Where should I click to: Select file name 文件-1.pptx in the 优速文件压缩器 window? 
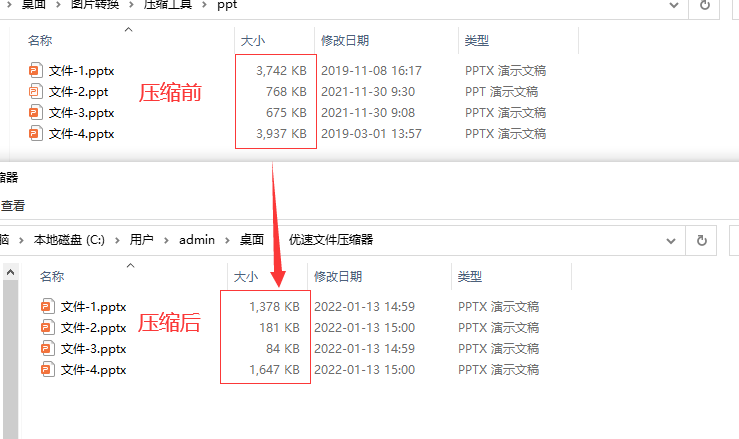coord(93,306)
